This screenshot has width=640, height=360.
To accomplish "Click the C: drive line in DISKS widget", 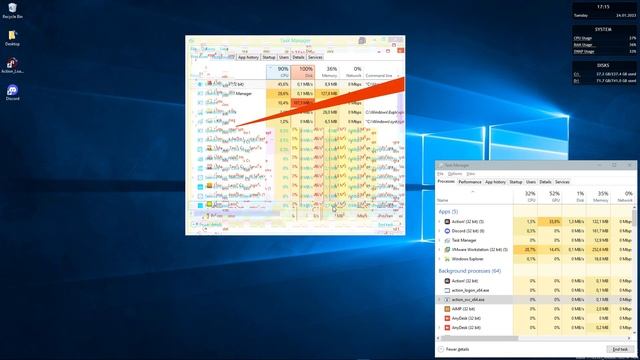I will coord(604,74).
